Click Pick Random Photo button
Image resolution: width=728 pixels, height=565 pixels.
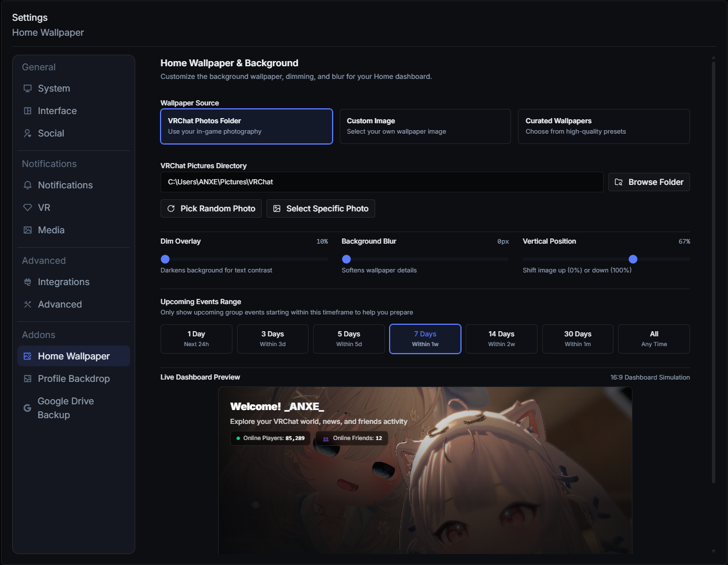click(x=211, y=208)
